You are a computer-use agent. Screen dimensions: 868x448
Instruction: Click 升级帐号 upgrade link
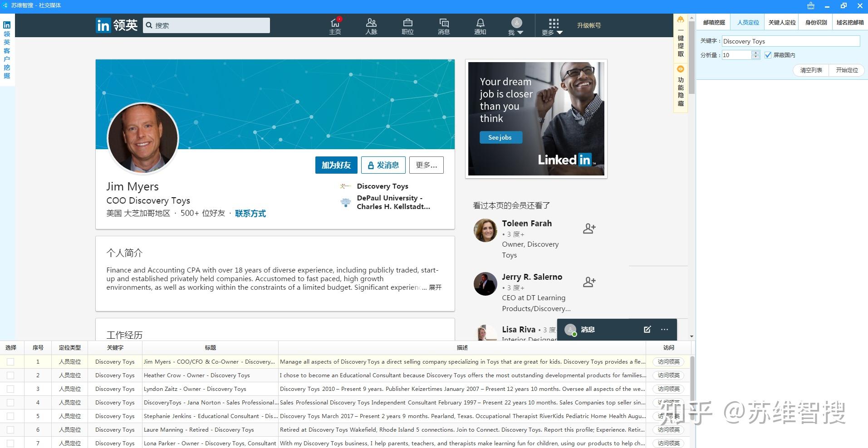click(589, 25)
